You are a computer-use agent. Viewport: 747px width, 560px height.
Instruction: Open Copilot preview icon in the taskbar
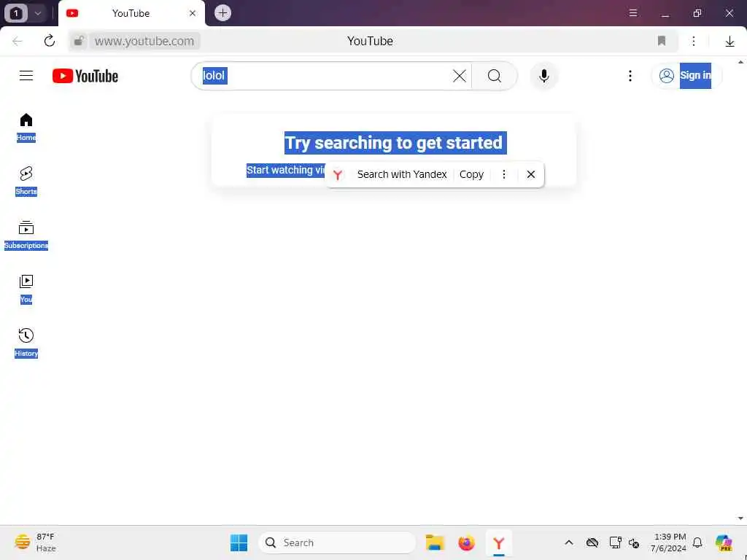point(724,542)
